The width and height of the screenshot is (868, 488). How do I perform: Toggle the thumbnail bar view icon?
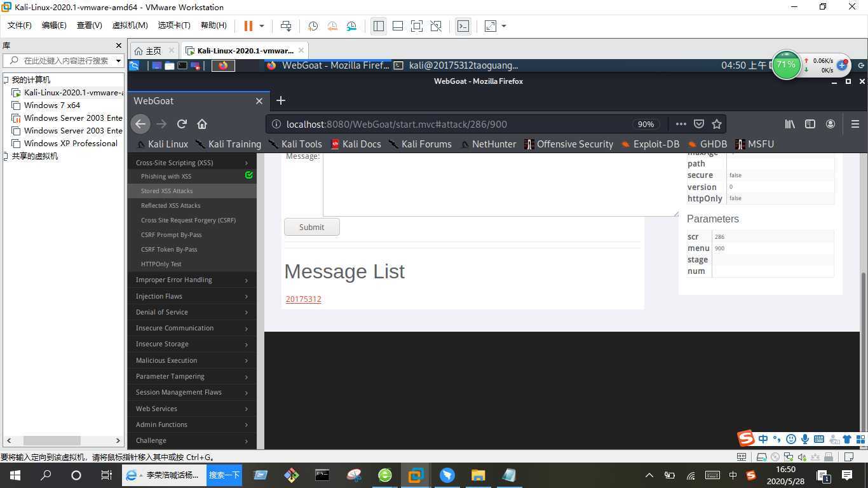tap(398, 26)
